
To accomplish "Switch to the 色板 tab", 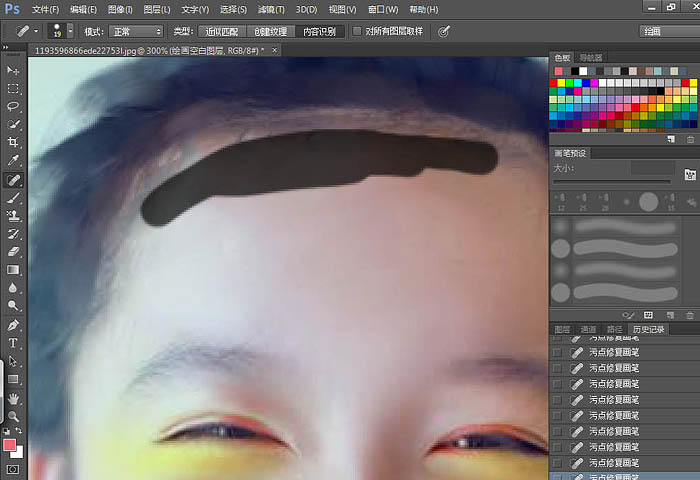I will [x=562, y=58].
